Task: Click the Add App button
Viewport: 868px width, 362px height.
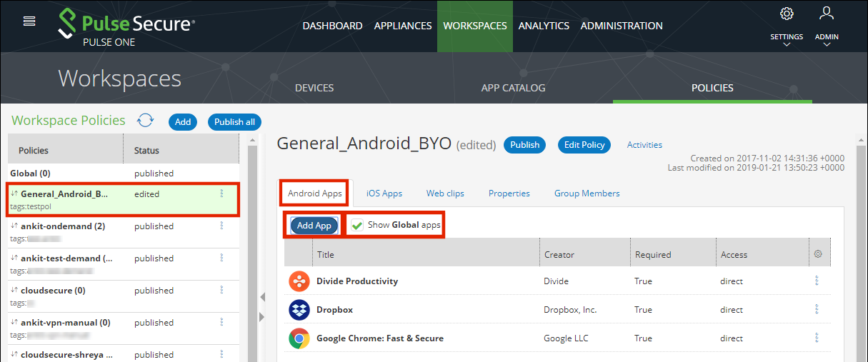Action: tap(314, 225)
